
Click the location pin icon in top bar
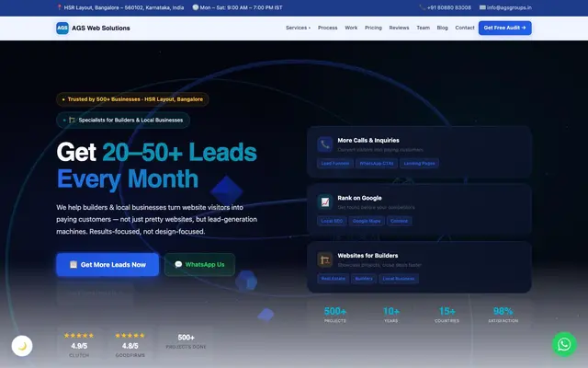[59, 7]
